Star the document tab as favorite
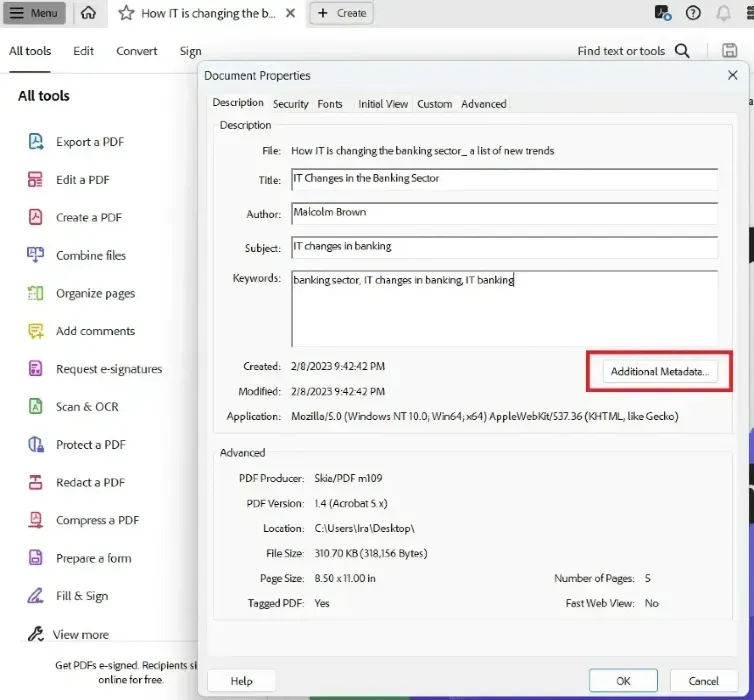 [126, 13]
